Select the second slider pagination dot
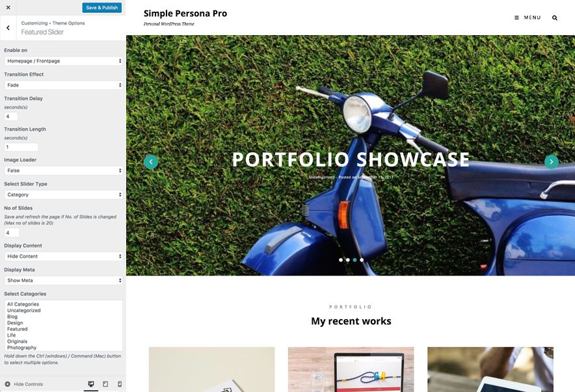 [347, 260]
